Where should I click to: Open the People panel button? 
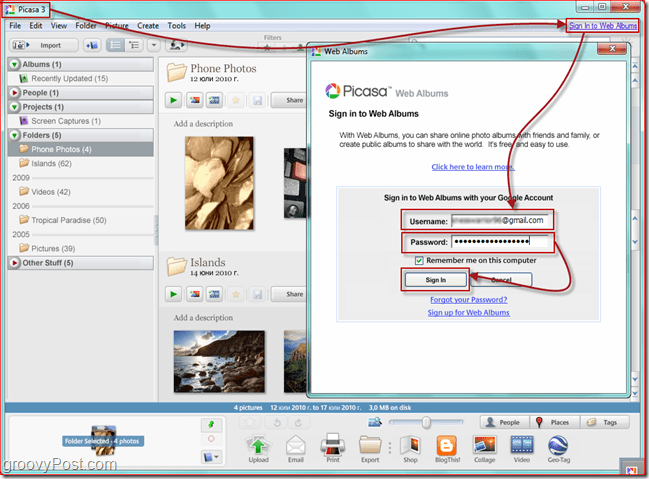pyautogui.click(x=505, y=422)
